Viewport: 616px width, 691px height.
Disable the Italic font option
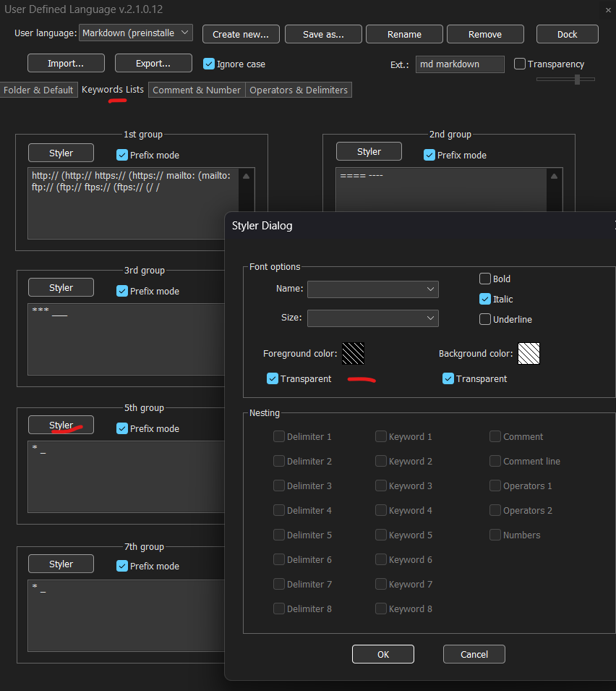(484, 299)
